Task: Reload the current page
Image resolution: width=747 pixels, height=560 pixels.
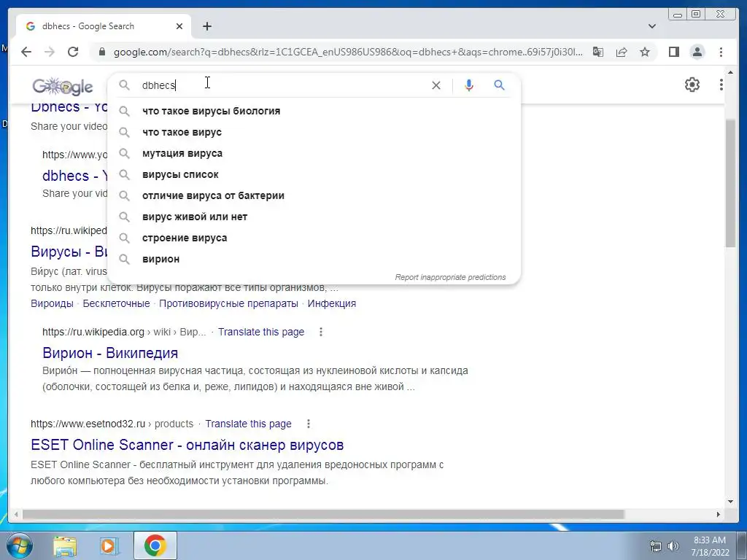Action: coord(73,52)
